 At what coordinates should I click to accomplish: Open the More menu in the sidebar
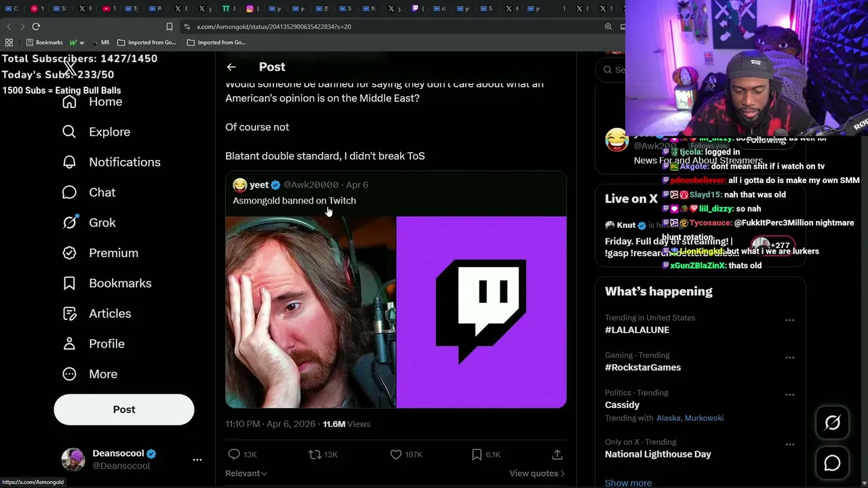(x=90, y=374)
